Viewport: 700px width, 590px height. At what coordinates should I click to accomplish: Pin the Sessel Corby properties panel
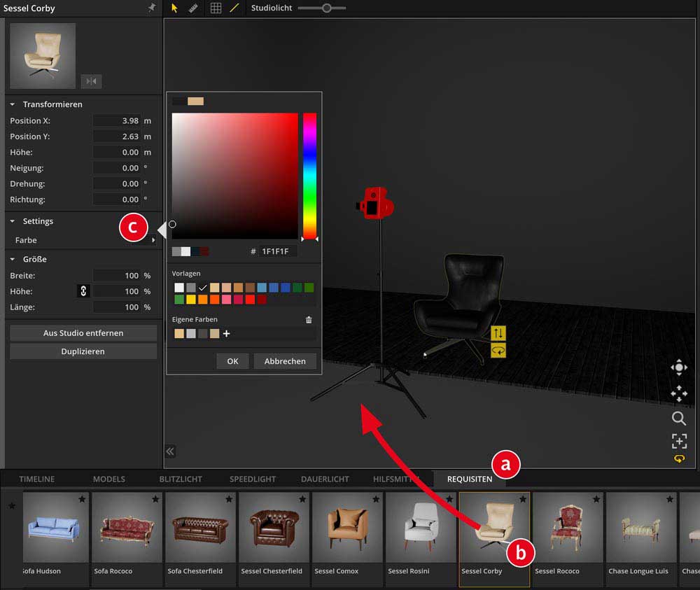(152, 8)
